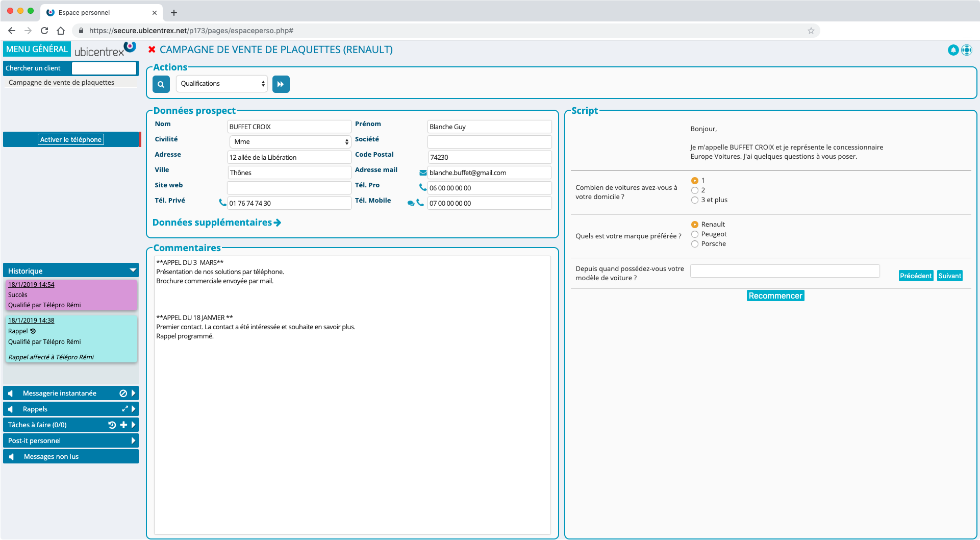Send an SMS with the Tél. Mobile chat icon
The height and width of the screenshot is (540, 980).
[411, 203]
